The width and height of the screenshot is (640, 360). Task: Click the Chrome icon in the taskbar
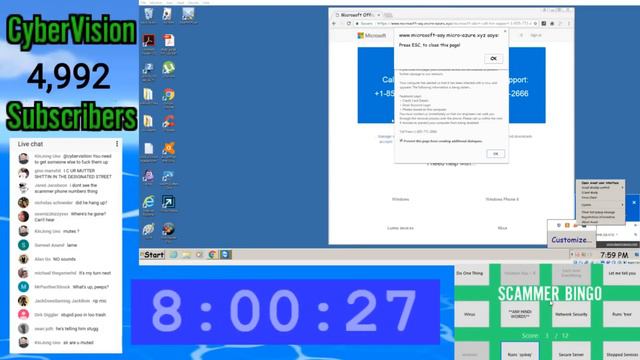212,255
